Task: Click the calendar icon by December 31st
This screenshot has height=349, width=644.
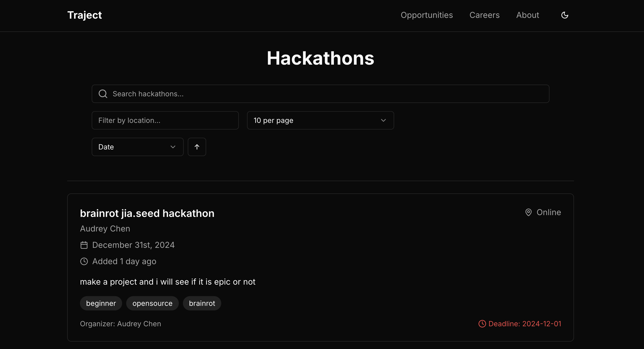Action: tap(84, 245)
